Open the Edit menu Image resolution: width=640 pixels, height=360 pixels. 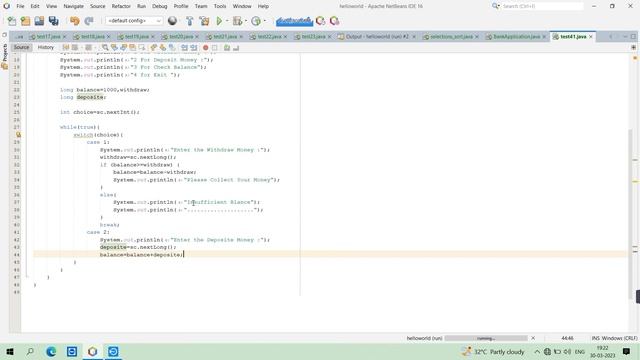pos(35,6)
